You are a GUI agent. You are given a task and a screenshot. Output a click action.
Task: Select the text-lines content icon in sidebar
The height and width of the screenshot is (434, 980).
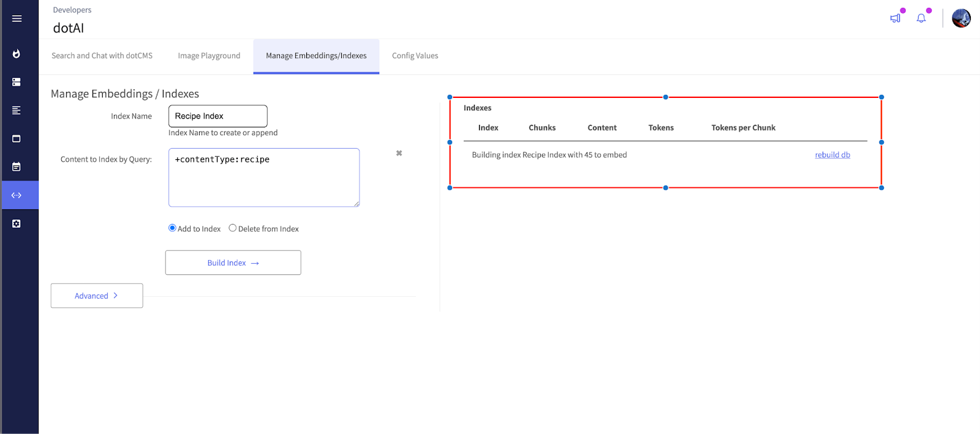click(17, 110)
